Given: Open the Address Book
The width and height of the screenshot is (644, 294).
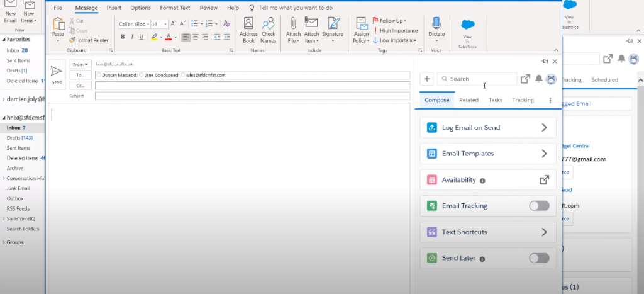Looking at the screenshot, I should point(248,30).
